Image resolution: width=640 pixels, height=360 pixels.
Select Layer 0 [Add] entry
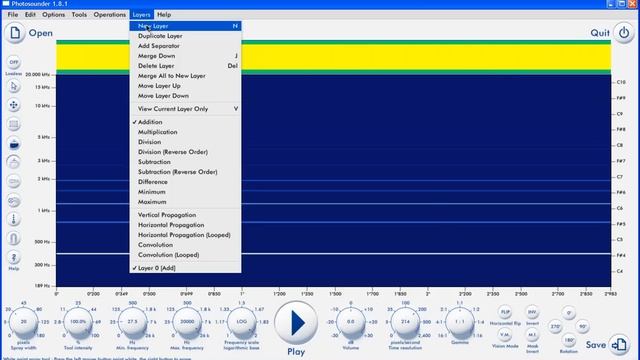tap(185, 268)
